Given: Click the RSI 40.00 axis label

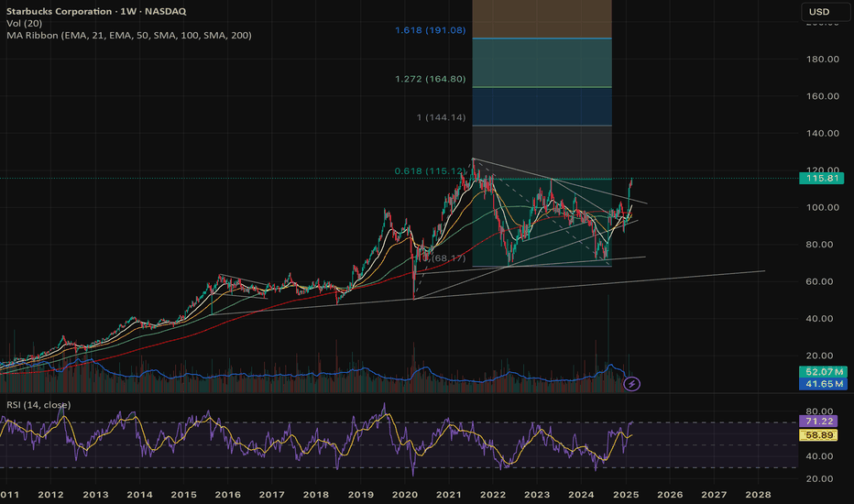Looking at the screenshot, I should tap(820, 456).
